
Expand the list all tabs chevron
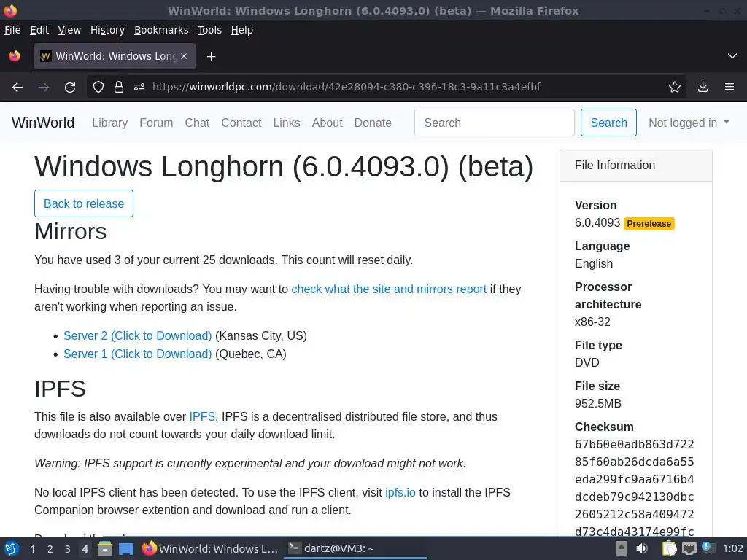(732, 56)
